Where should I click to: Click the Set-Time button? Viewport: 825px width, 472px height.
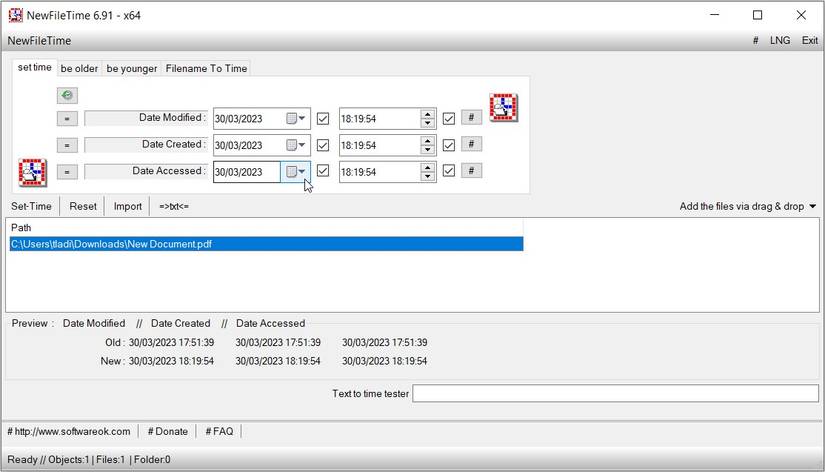(32, 206)
